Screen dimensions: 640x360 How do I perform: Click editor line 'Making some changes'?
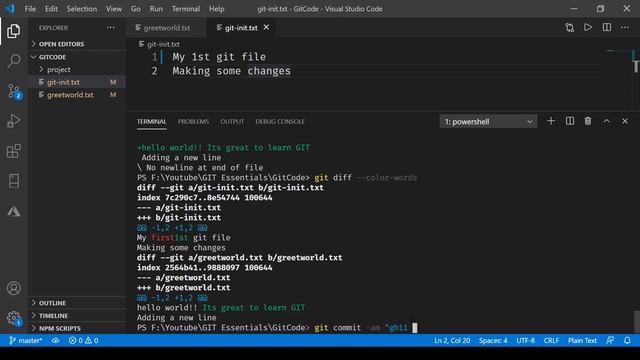[231, 71]
